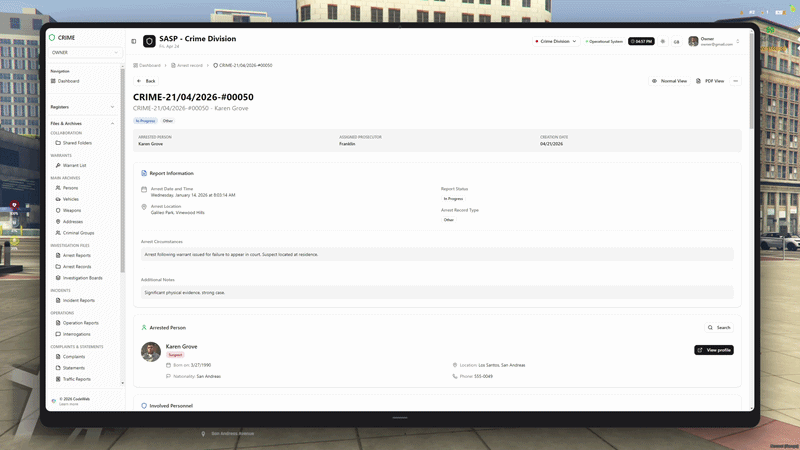
Task: Open Arrest Reports
Action: coord(77,255)
